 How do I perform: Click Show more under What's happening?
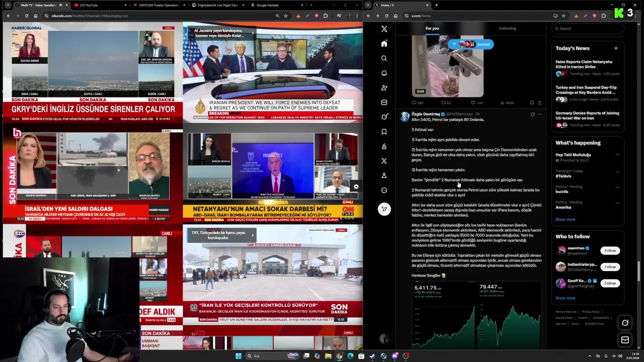[x=565, y=219]
